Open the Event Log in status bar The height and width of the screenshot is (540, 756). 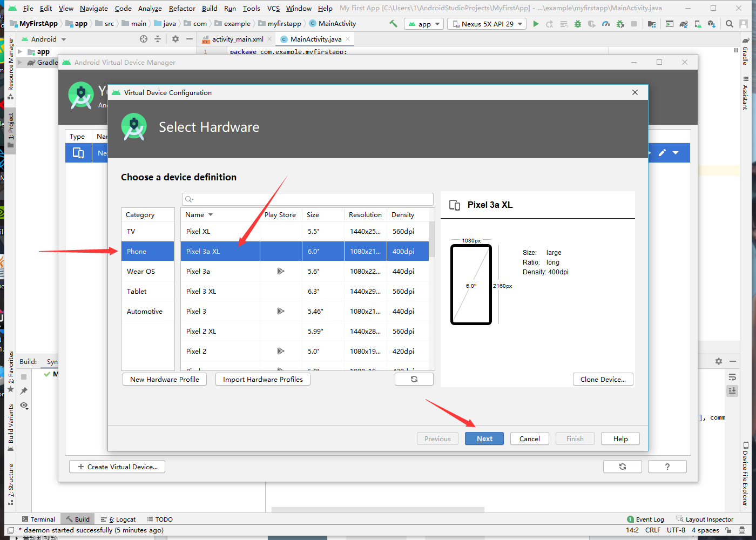[x=645, y=519]
